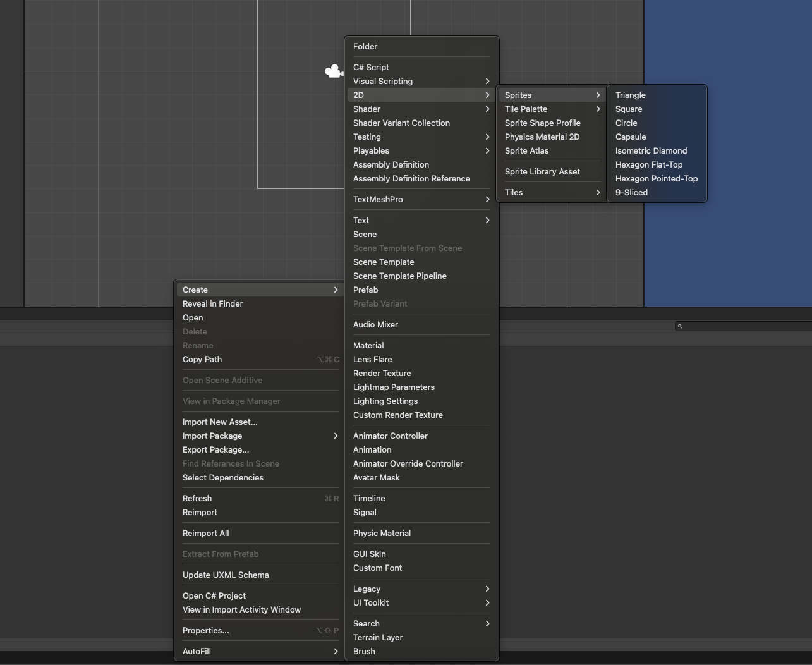Select Lens Flare option
812x665 pixels.
[421, 359]
